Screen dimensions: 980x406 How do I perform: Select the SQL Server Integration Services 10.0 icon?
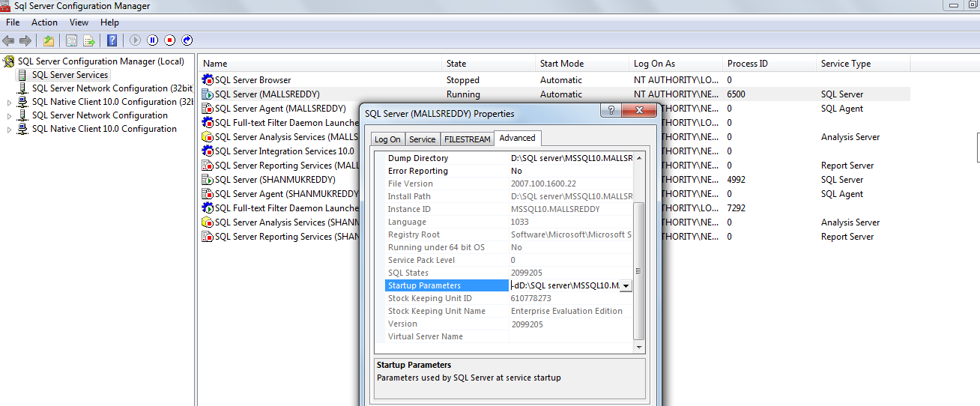click(x=208, y=151)
